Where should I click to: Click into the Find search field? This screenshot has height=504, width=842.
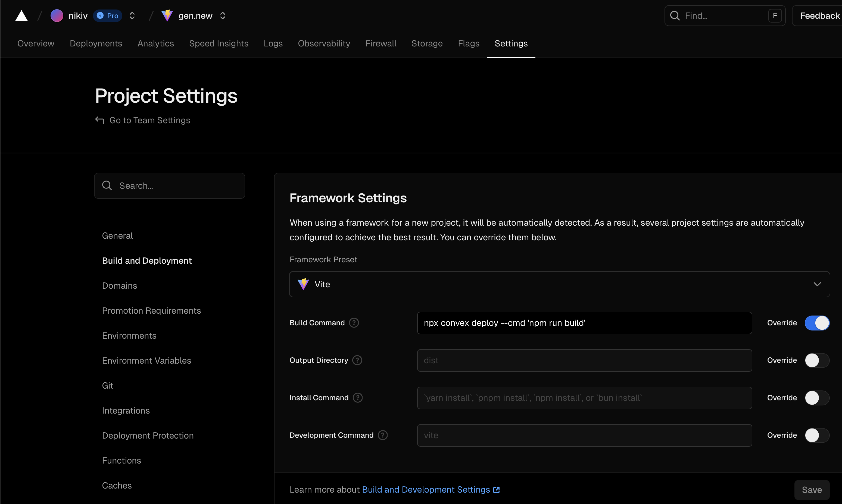tap(725, 16)
